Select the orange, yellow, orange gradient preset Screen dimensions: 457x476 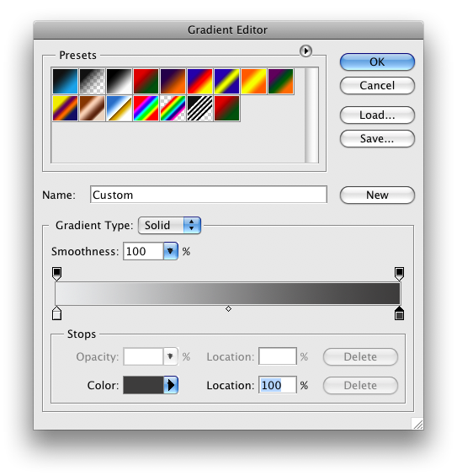pos(254,81)
